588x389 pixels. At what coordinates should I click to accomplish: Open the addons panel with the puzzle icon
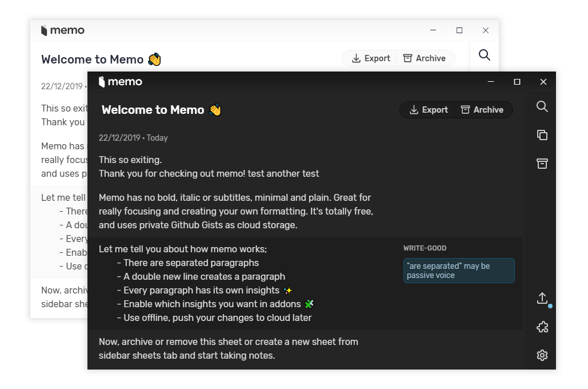[x=542, y=327]
